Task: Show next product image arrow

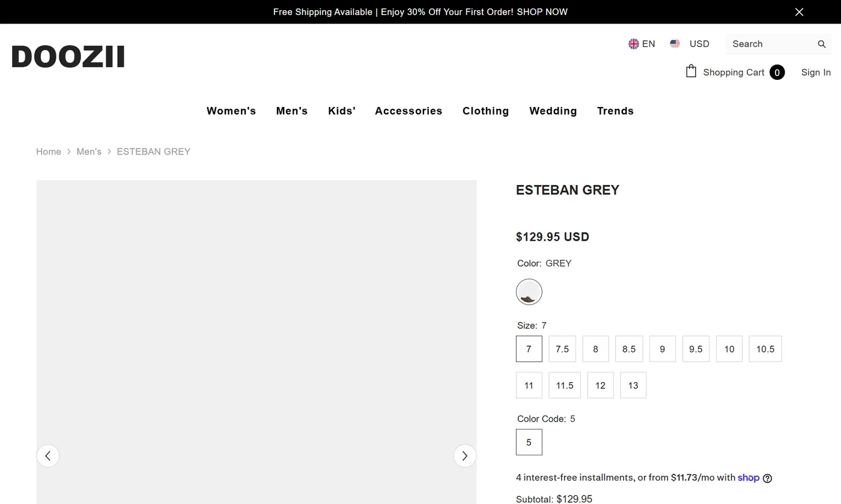Action: (464, 455)
